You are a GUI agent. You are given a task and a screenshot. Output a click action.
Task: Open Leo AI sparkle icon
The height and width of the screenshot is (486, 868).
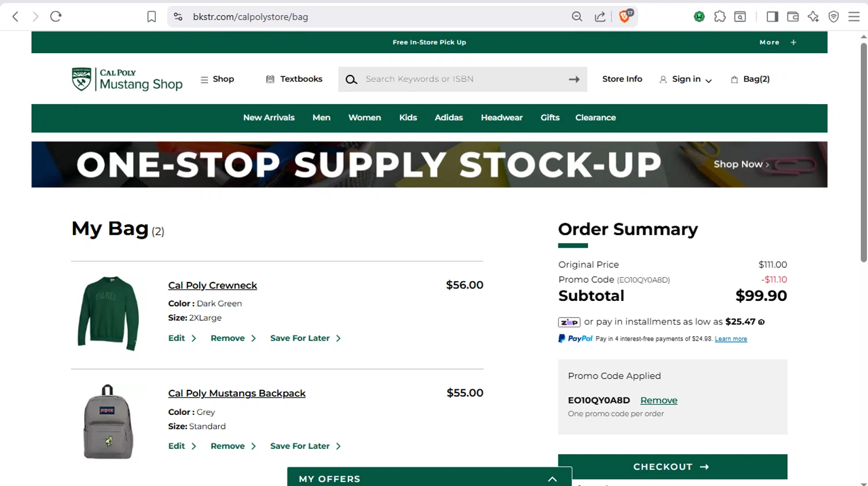pos(813,17)
